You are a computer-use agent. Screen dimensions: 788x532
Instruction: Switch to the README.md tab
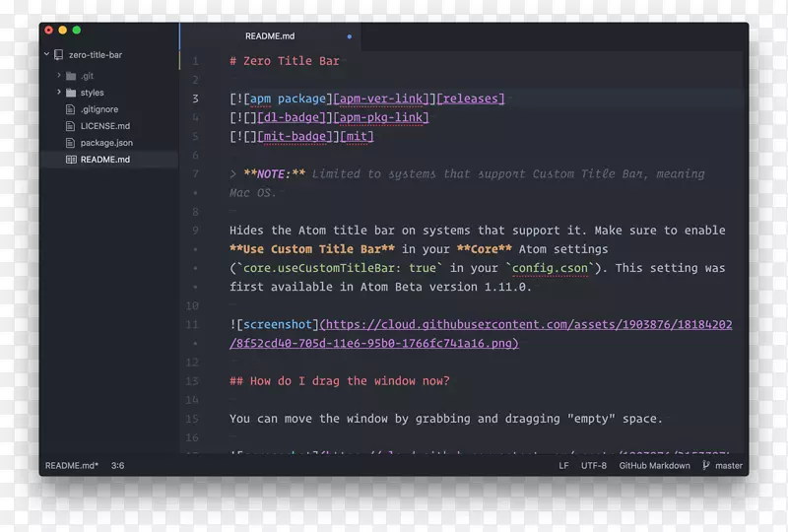click(270, 36)
